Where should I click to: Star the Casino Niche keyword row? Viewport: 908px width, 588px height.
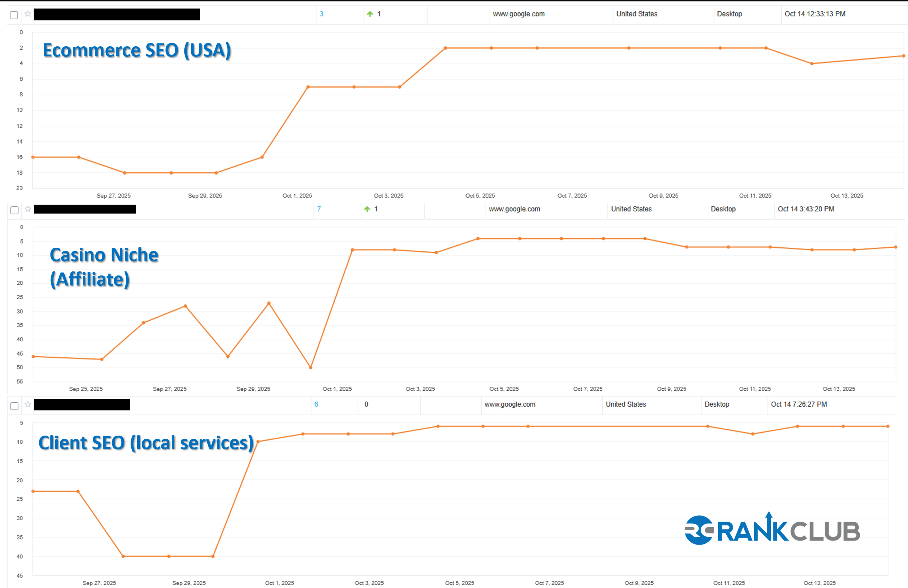point(28,209)
